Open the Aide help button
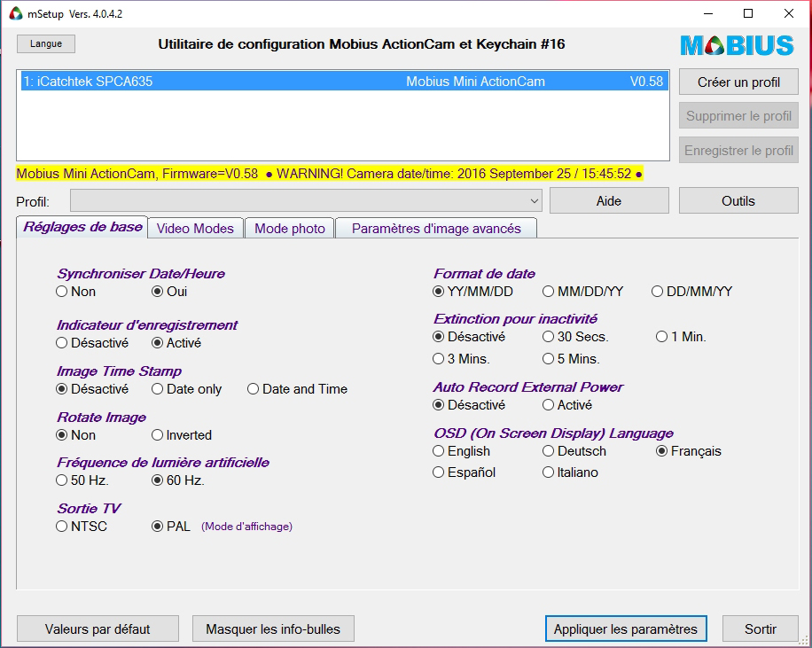 [609, 200]
